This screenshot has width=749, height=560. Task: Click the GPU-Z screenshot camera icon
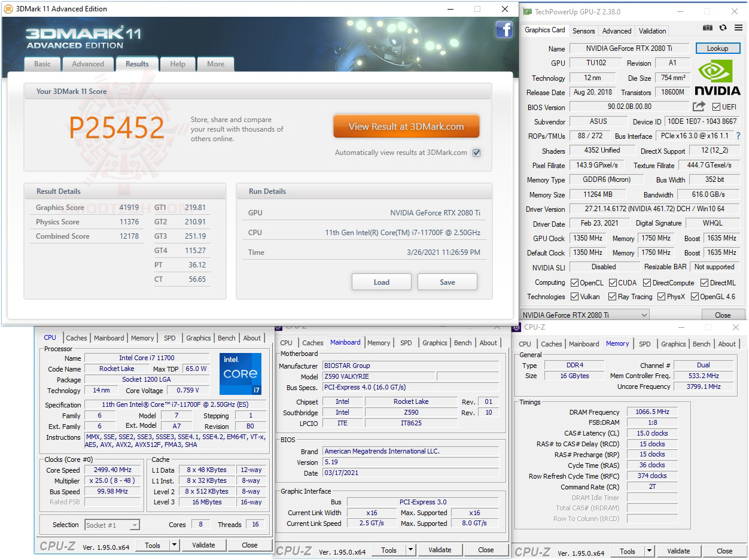(x=708, y=28)
